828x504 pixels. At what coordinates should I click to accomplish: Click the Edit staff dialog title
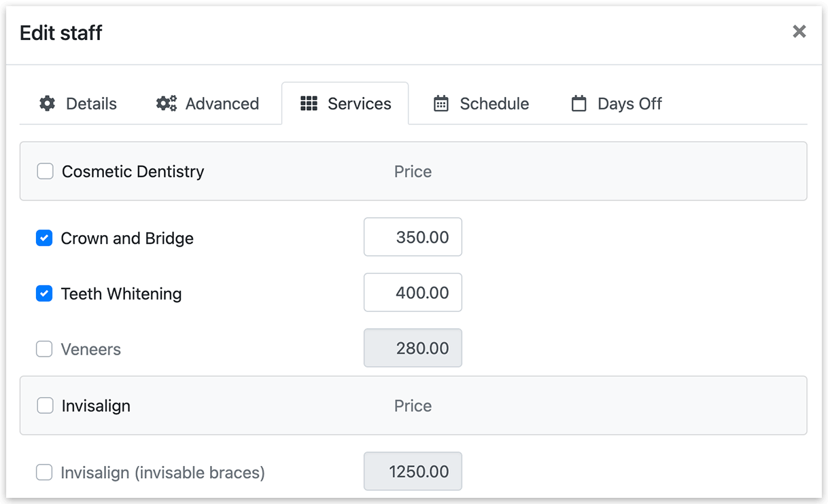(61, 33)
